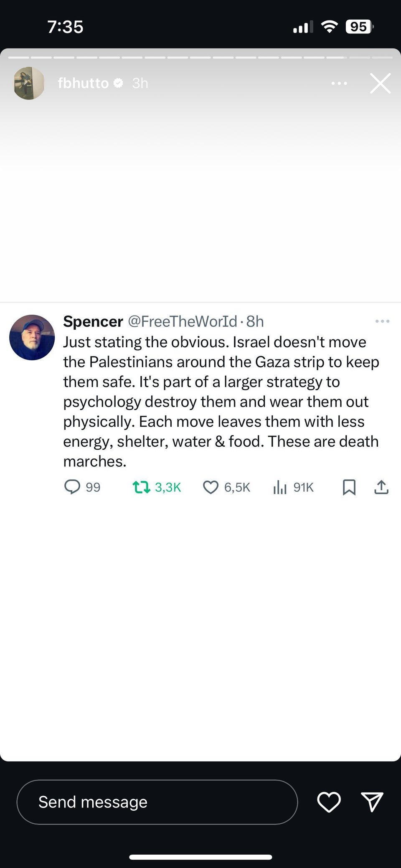Screen dimensions: 401x868
Task: Tap the tweet's upload share icon
Action: coord(381,487)
